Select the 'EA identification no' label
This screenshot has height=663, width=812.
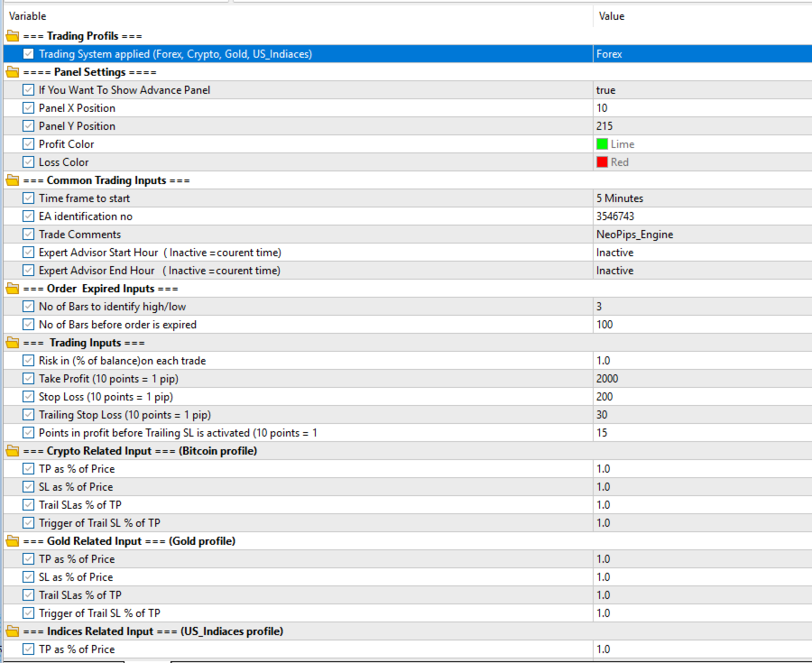[x=86, y=216]
